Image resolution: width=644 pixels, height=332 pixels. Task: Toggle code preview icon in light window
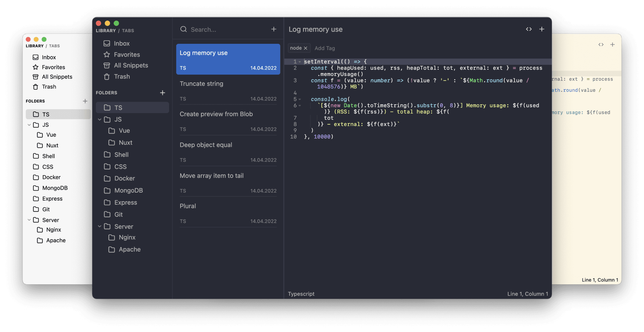click(601, 45)
